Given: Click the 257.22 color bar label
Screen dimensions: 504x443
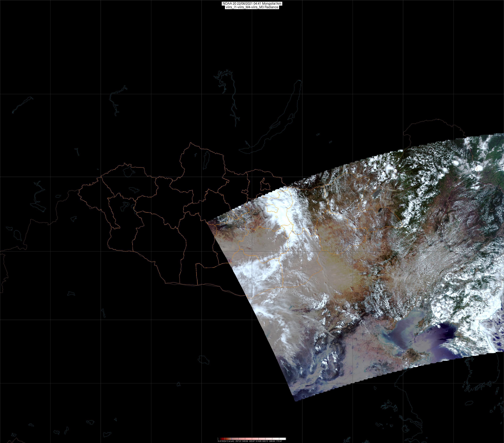Looking at the screenshot, I should 238,441.
